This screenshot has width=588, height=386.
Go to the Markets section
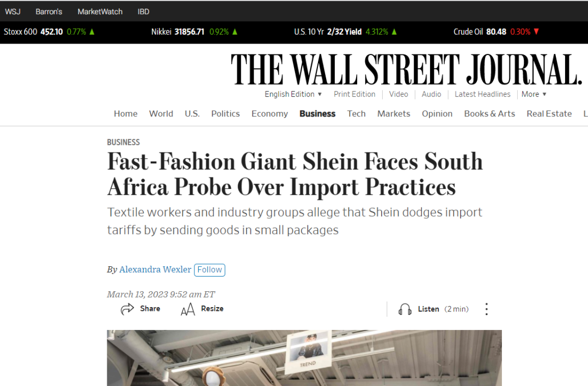click(x=394, y=114)
